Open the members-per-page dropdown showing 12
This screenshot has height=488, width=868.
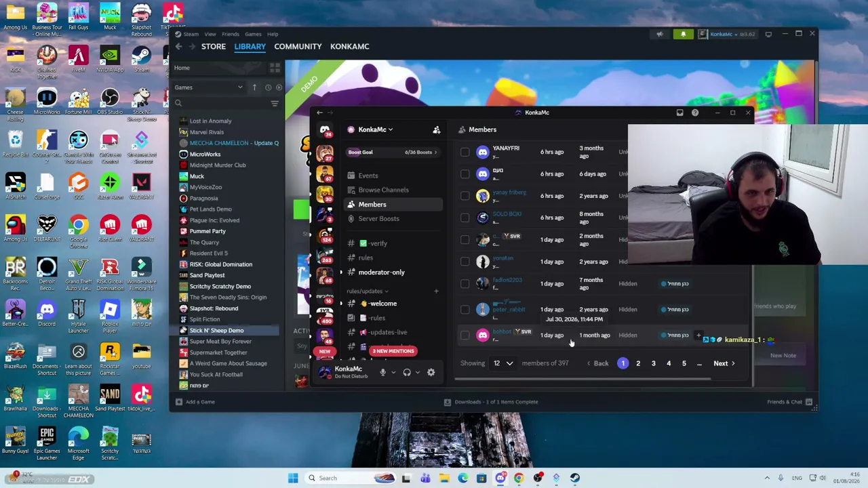pyautogui.click(x=502, y=363)
